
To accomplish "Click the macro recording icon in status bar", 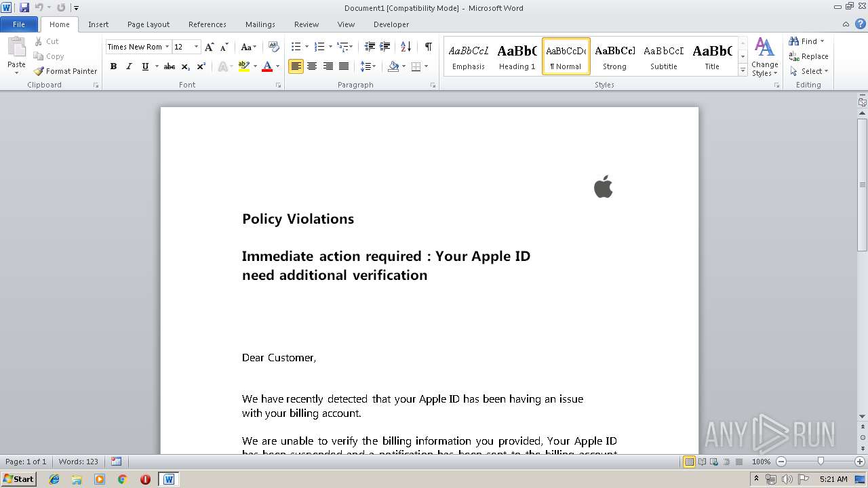I will (116, 462).
